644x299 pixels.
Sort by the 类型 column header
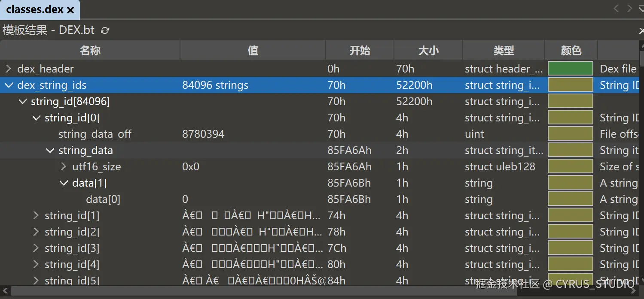[x=504, y=50]
